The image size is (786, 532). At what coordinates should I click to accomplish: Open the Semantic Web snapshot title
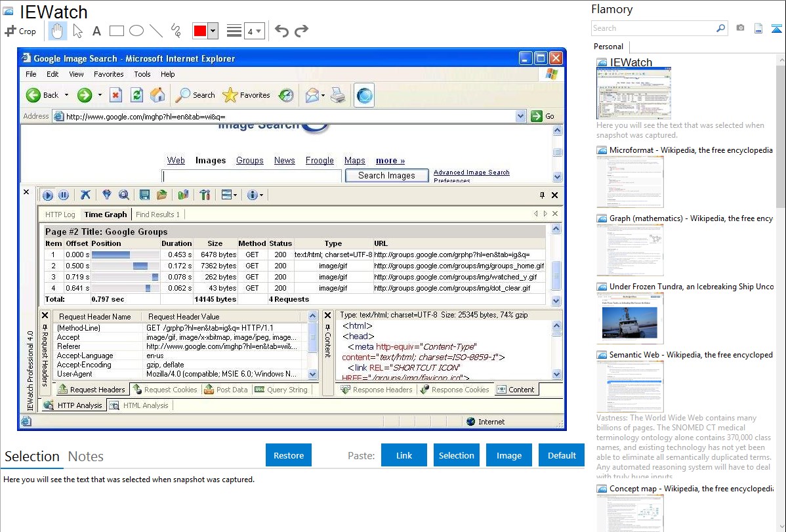[691, 354]
